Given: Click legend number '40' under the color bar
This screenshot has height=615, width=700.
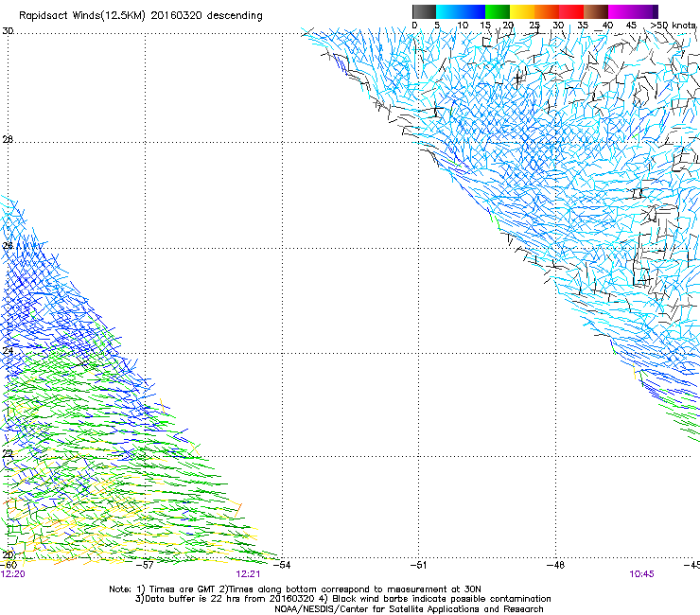Looking at the screenshot, I should coord(607,25).
